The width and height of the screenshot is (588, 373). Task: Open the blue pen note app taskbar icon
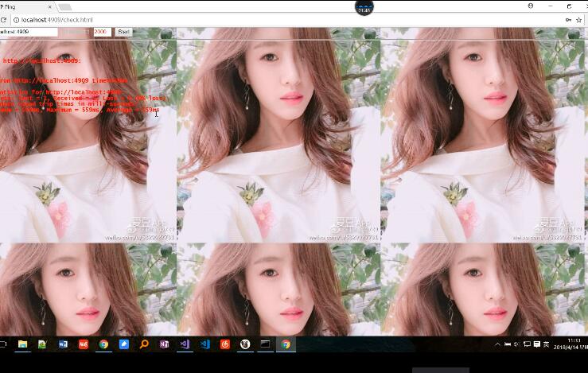click(124, 344)
